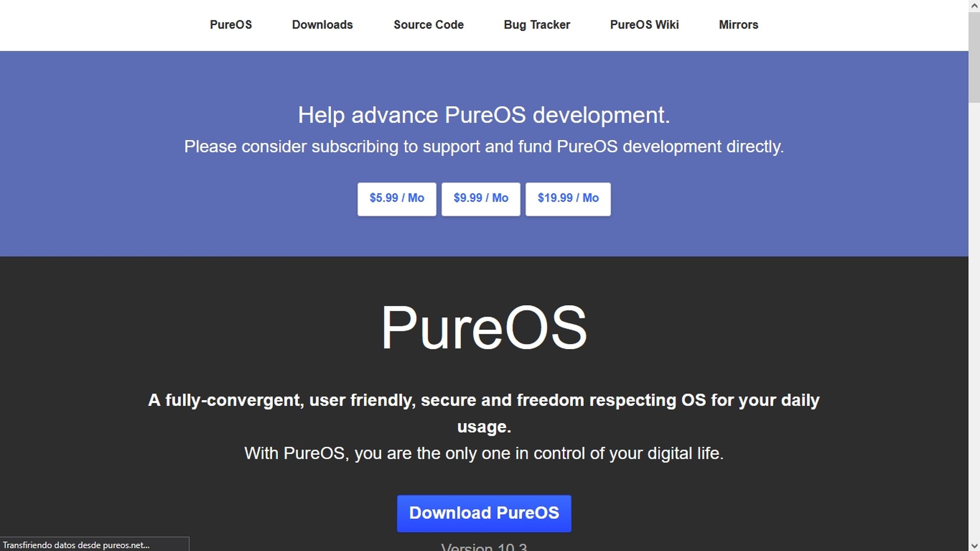Click the 'Help advance PureOS development' heading
The height and width of the screenshot is (551, 980).
pos(483,115)
